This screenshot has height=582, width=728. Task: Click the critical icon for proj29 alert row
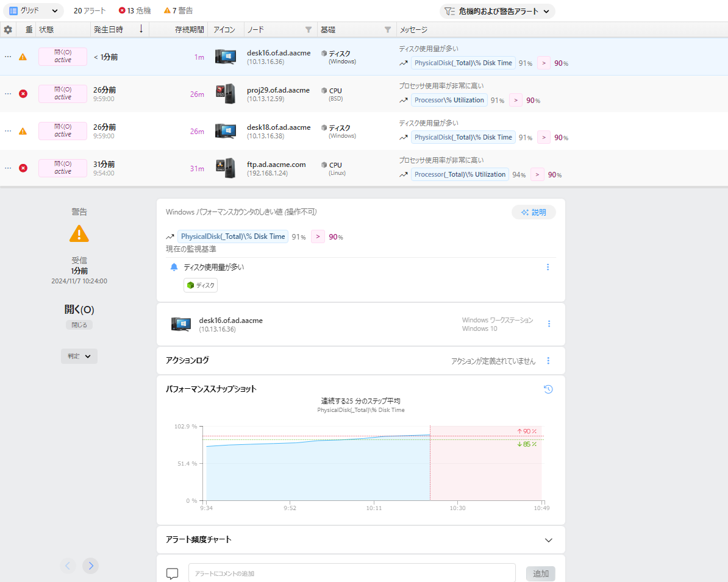pos(23,94)
